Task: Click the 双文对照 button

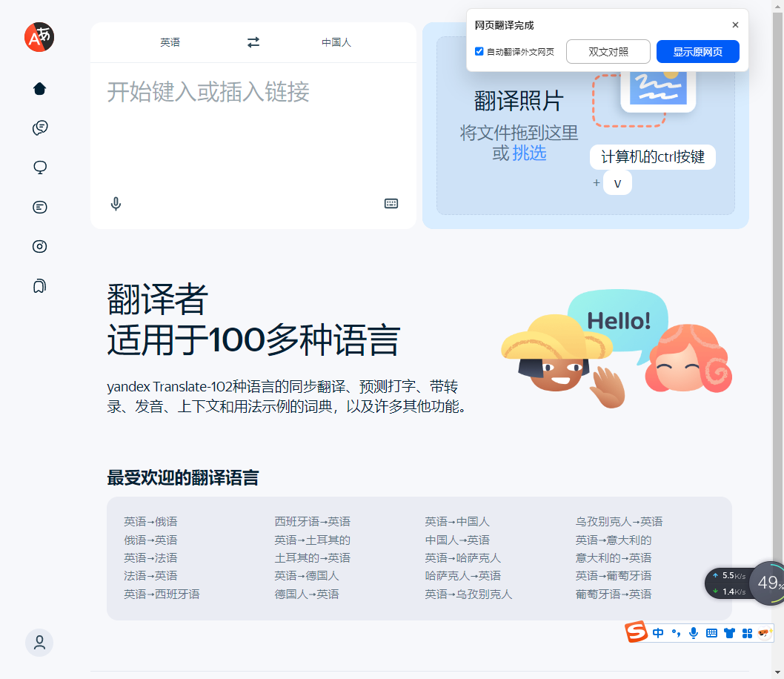Action: [x=608, y=51]
